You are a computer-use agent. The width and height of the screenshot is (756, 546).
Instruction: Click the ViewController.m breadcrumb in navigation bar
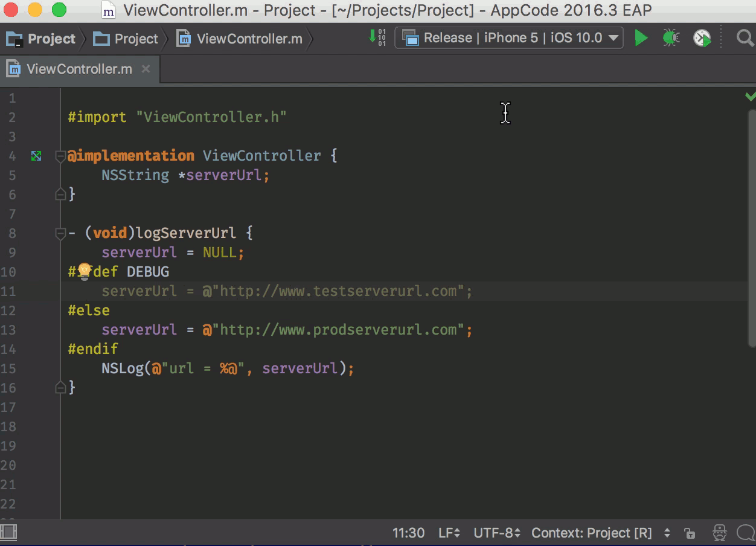point(249,39)
